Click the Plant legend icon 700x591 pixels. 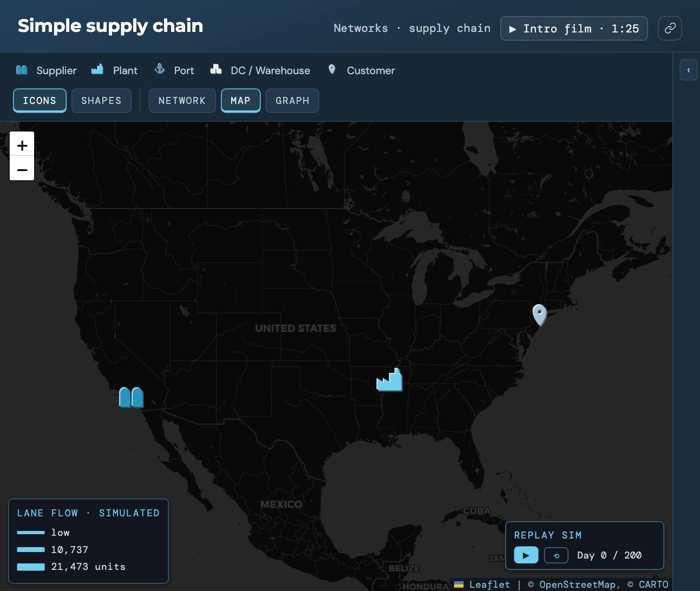[x=97, y=69]
